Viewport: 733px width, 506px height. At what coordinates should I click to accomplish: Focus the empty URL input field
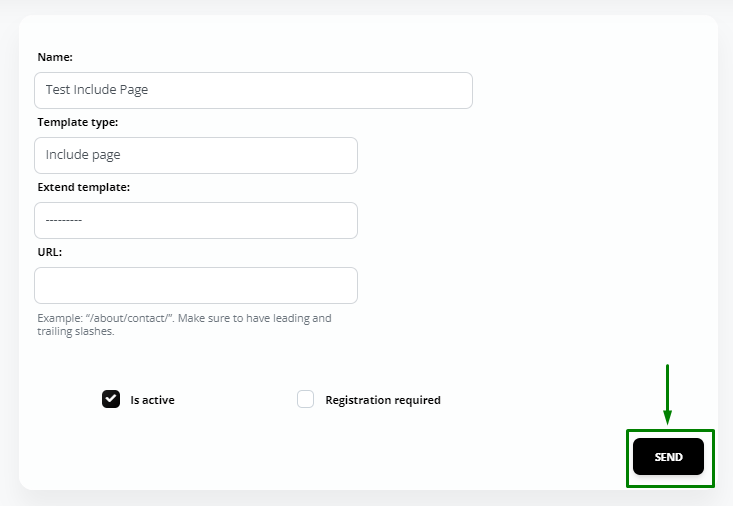pyautogui.click(x=196, y=285)
